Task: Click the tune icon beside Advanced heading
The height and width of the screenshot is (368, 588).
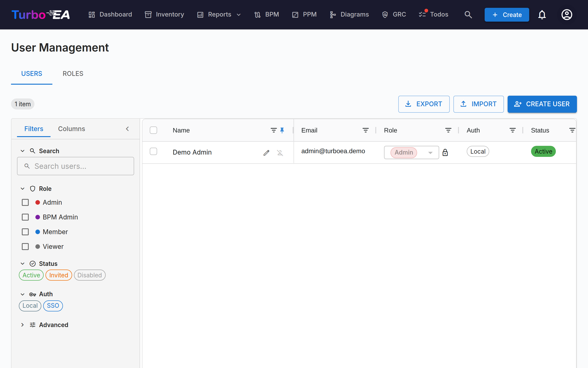Action: 33,325
